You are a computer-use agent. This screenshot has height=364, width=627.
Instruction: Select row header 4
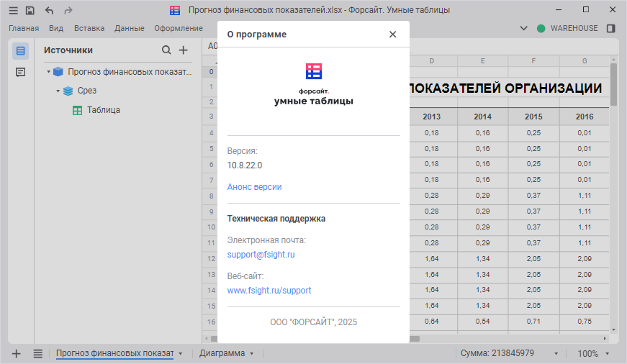point(211,132)
